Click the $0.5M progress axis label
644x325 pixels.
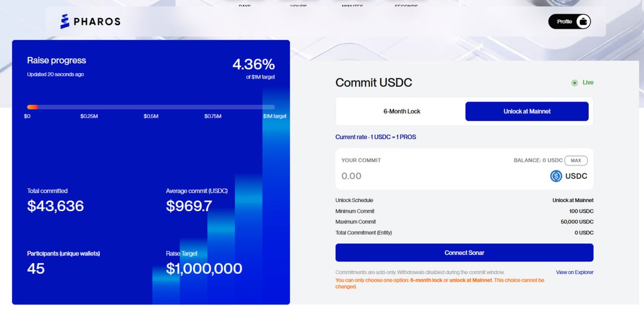pos(151,116)
